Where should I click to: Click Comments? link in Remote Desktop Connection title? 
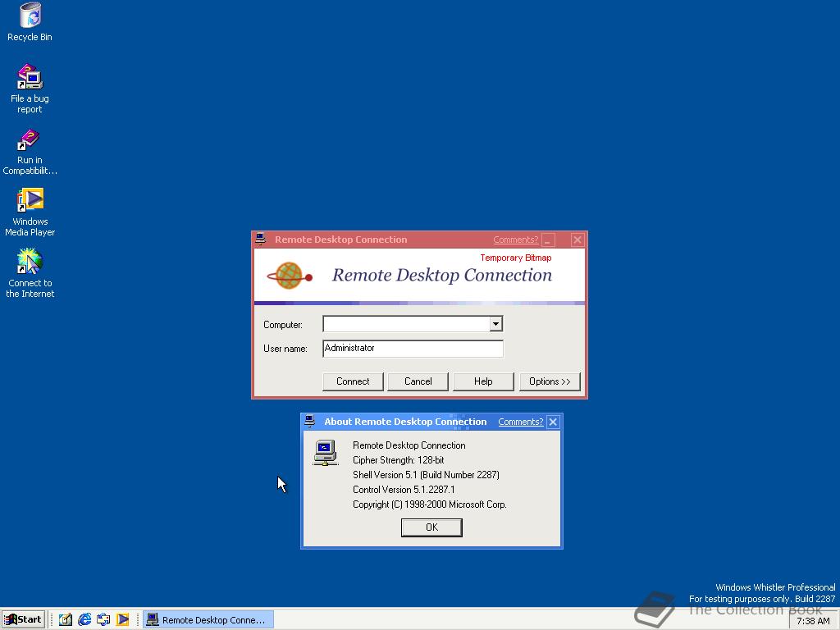coord(515,240)
